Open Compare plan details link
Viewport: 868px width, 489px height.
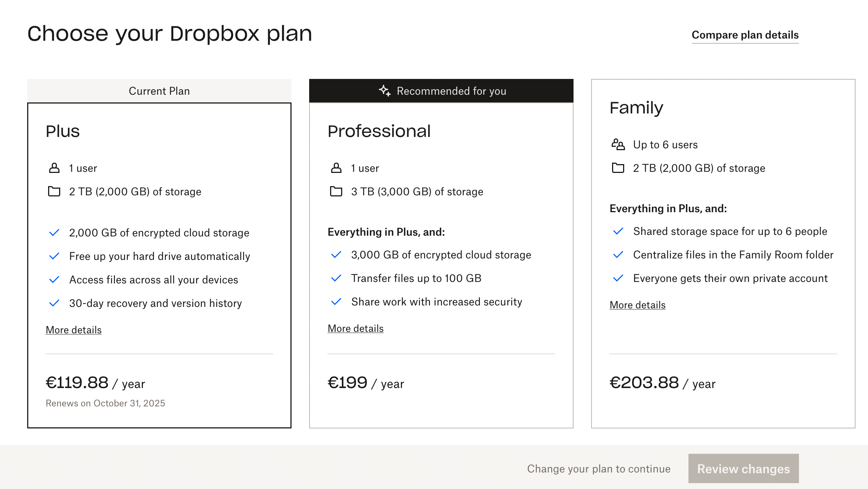click(745, 35)
